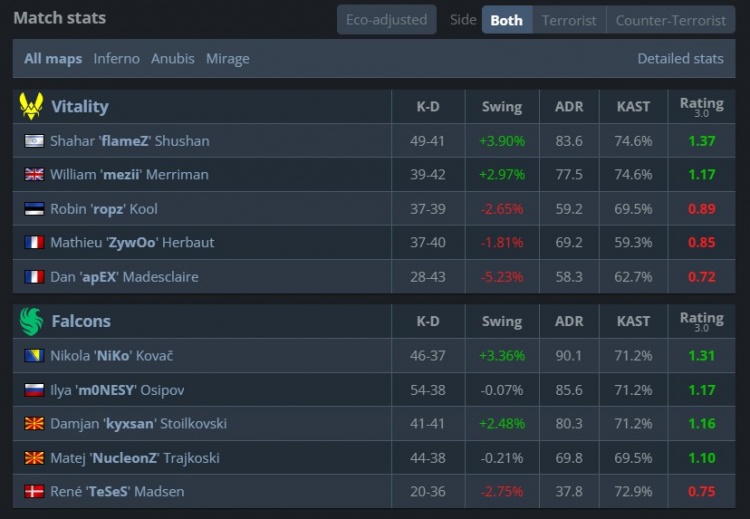Image resolution: width=750 pixels, height=519 pixels.
Task: Click the UK flag beside mezii
Action: point(34,175)
